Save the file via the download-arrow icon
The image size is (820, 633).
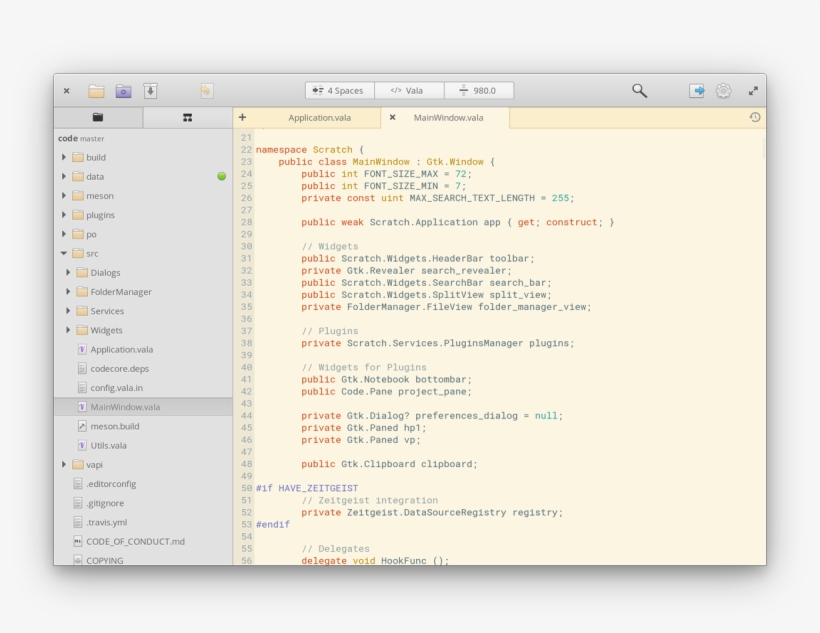[x=151, y=89]
